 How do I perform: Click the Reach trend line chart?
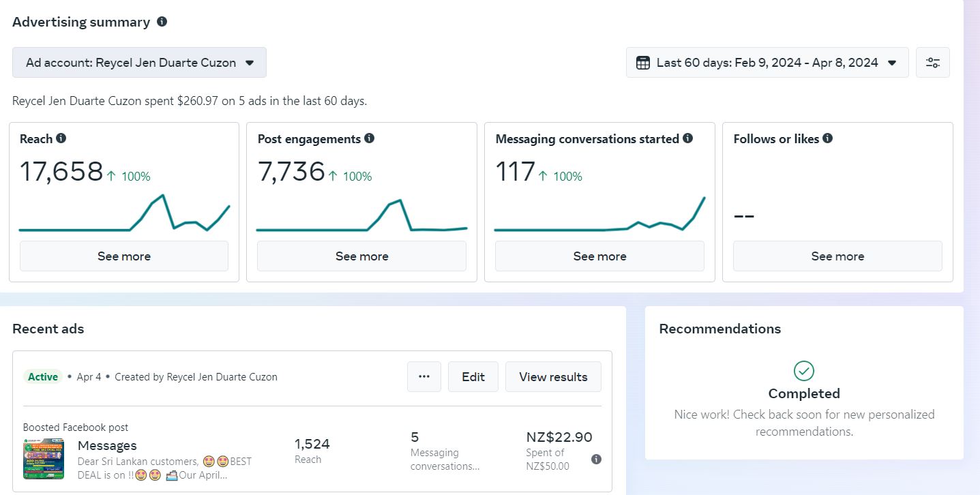click(124, 213)
